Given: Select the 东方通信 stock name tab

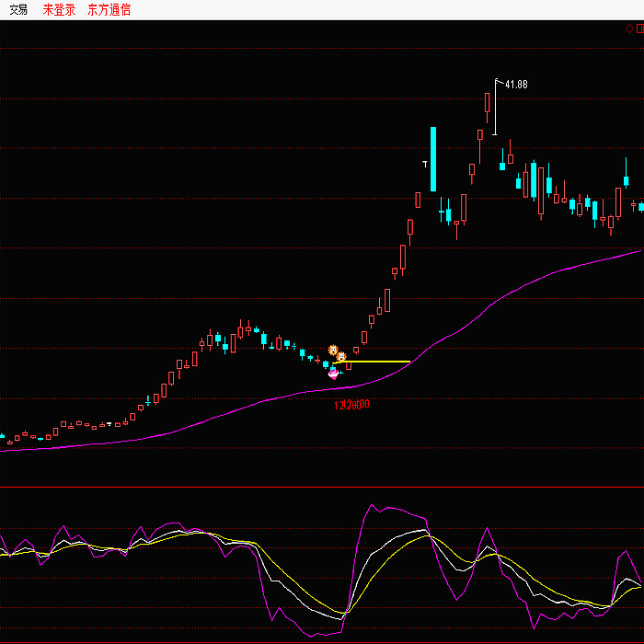Looking at the screenshot, I should point(109,10).
